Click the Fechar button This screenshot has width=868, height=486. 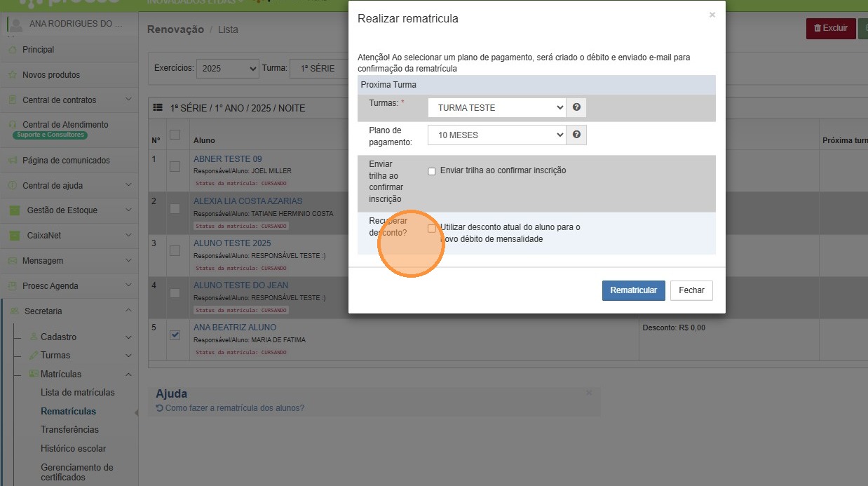[x=691, y=290]
